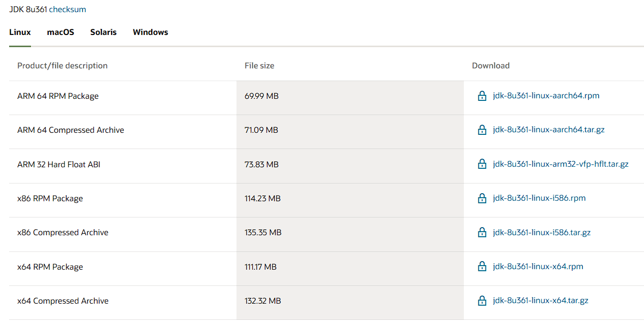Click lock icon for jdk-8u361-linux-aarch64.rpm

pyautogui.click(x=482, y=96)
